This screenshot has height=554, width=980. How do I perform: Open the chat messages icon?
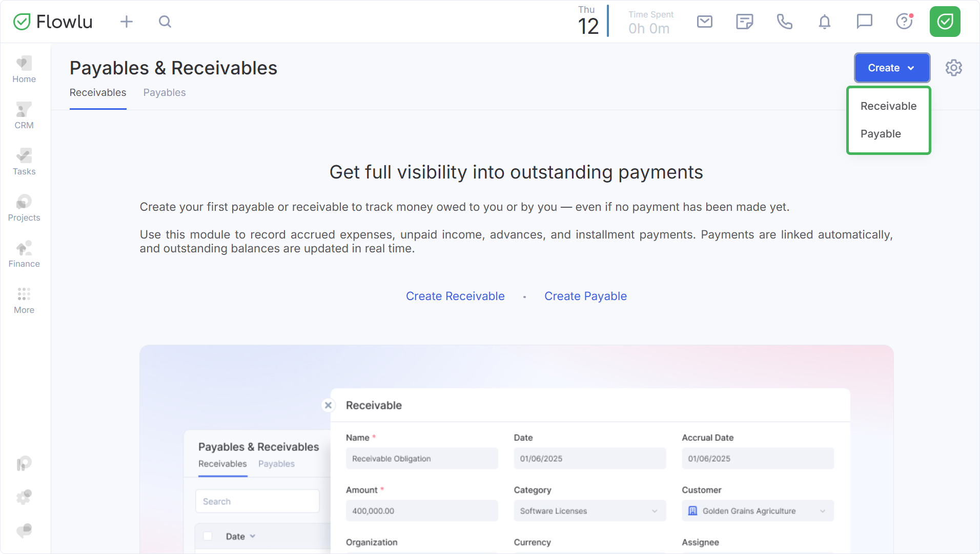[864, 22]
